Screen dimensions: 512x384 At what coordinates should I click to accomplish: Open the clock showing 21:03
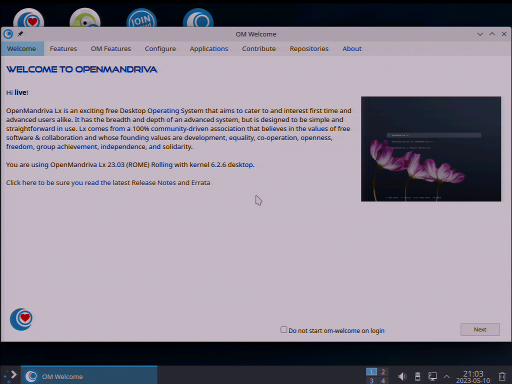click(473, 377)
